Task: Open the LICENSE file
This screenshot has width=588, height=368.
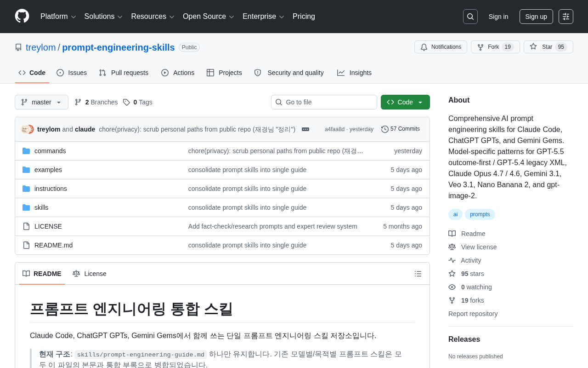Action: click(48, 226)
